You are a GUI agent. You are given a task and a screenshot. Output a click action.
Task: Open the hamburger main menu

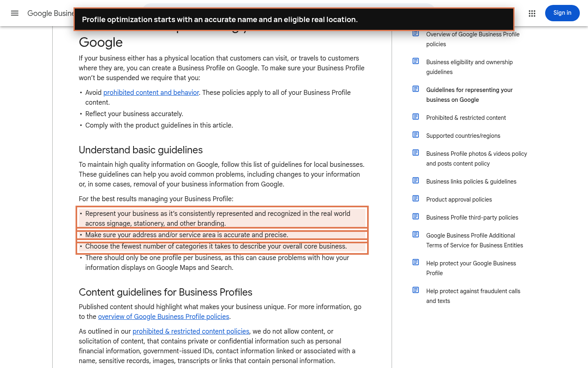pos(15,13)
